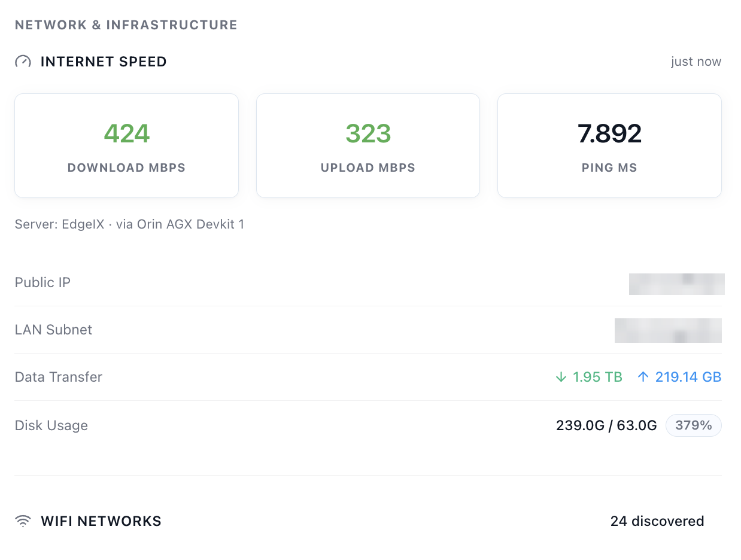Click the Server EdgeIX info line
Viewport: 741px width, 560px height.
click(x=129, y=224)
